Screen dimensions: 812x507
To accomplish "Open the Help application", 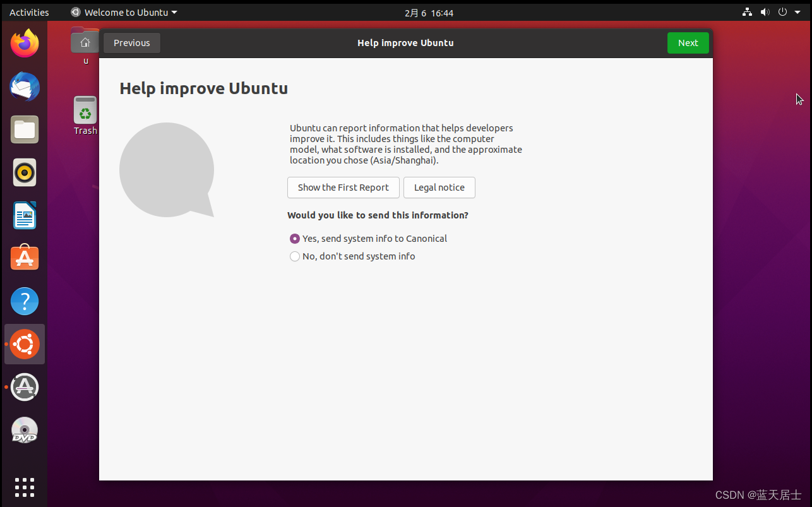I will [24, 301].
